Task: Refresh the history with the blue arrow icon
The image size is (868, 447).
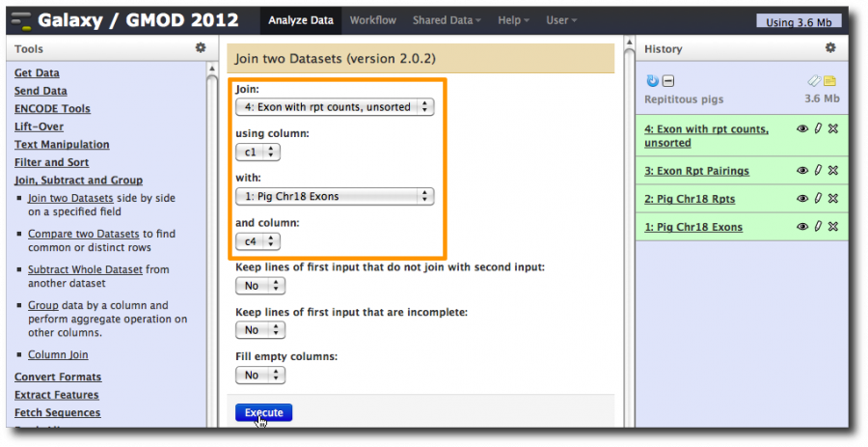Action: click(653, 81)
